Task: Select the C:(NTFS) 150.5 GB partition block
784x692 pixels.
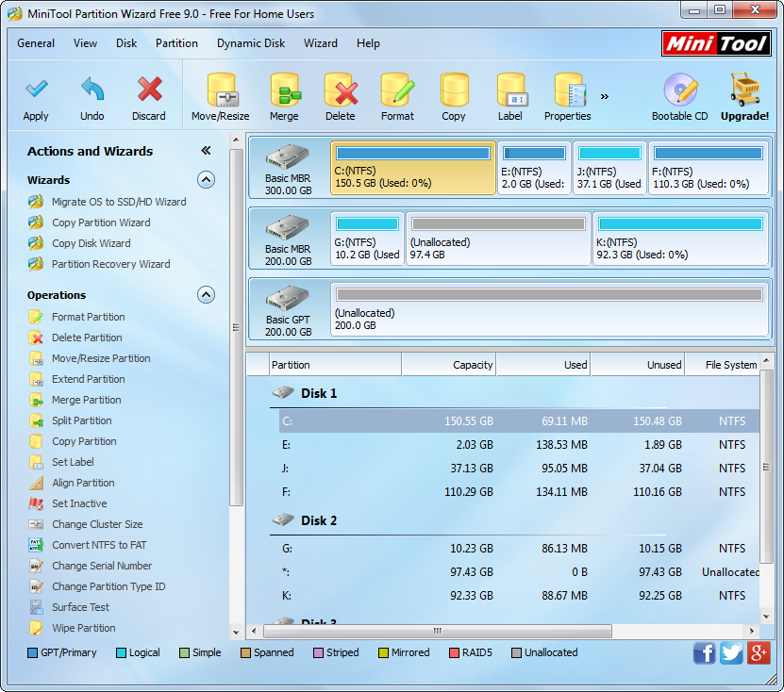Action: [413, 168]
